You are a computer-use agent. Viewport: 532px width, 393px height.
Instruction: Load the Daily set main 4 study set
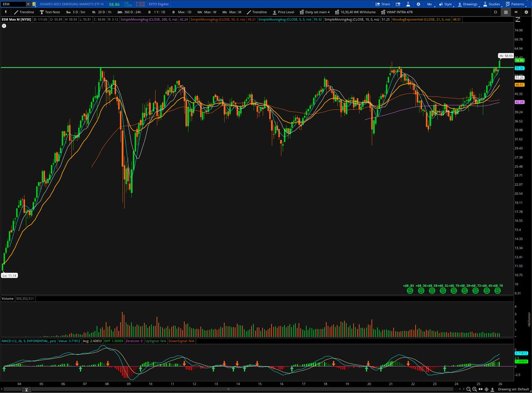click(315, 12)
